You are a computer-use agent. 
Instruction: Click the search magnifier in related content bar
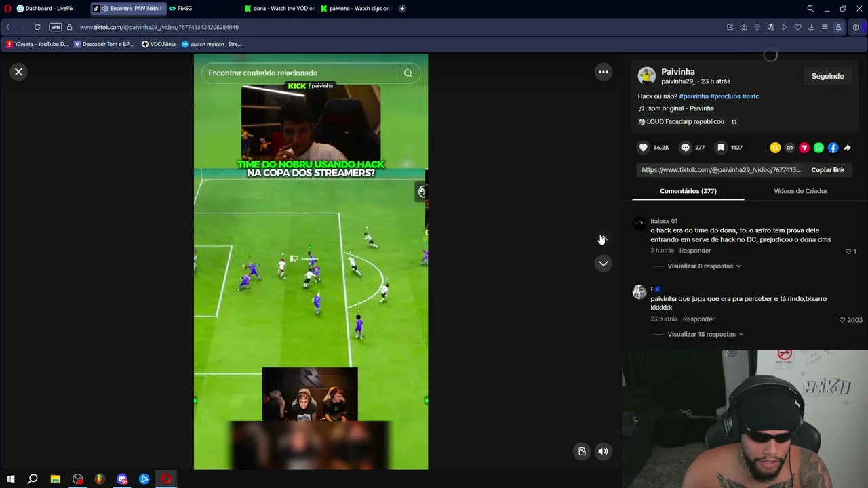coord(408,73)
